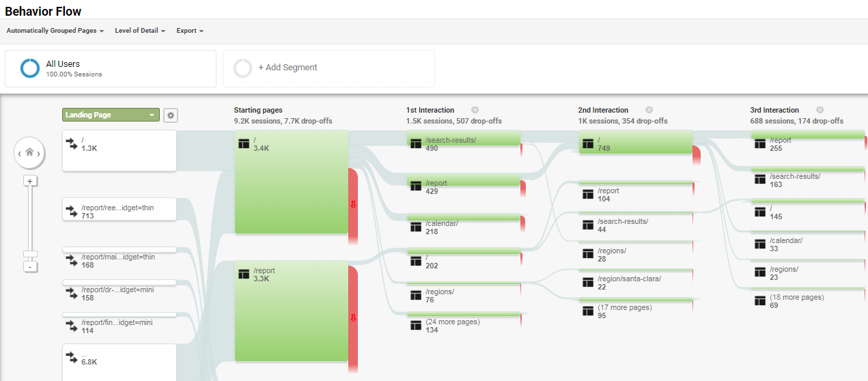Remove the 1st Interaction column
Screen dimensions: 868x381
point(475,110)
